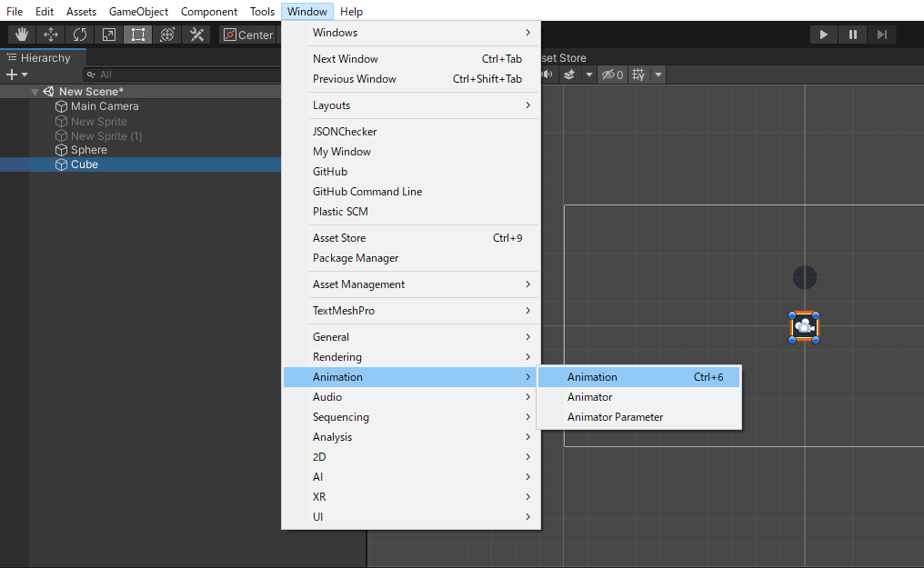Click the New Scene row
Screen dimensions: 924x568
click(140, 92)
